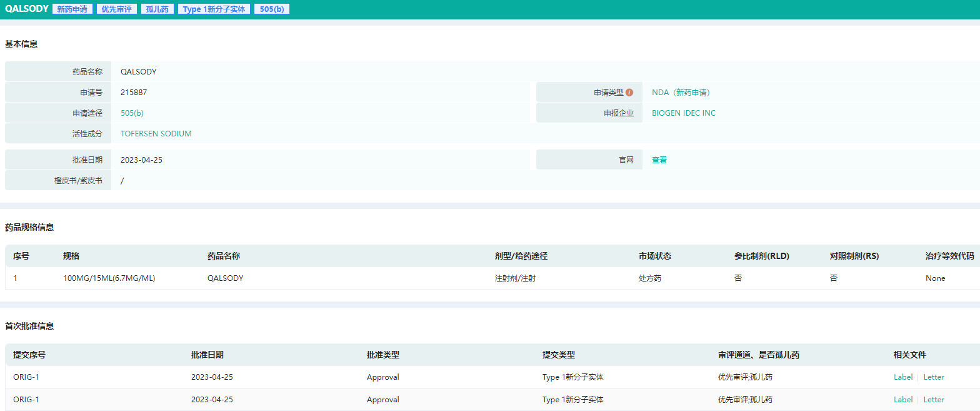This screenshot has width=980, height=411.
Task: Click the Type 1新分子实体 header tag
Action: pyautogui.click(x=214, y=9)
